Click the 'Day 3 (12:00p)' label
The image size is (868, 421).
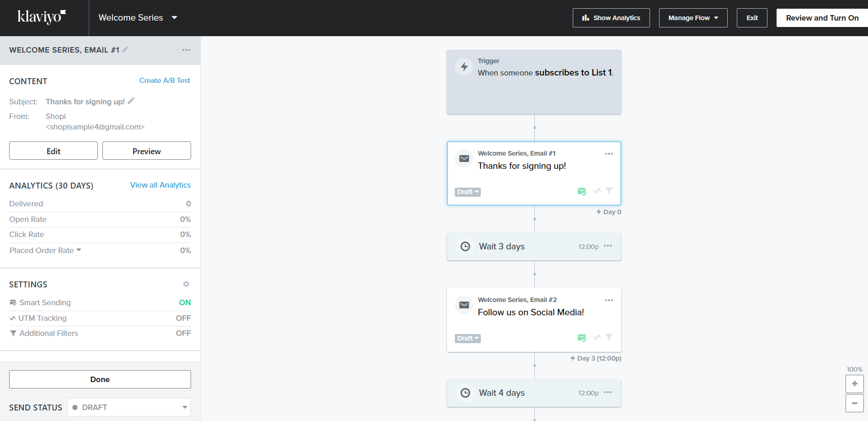pos(596,358)
